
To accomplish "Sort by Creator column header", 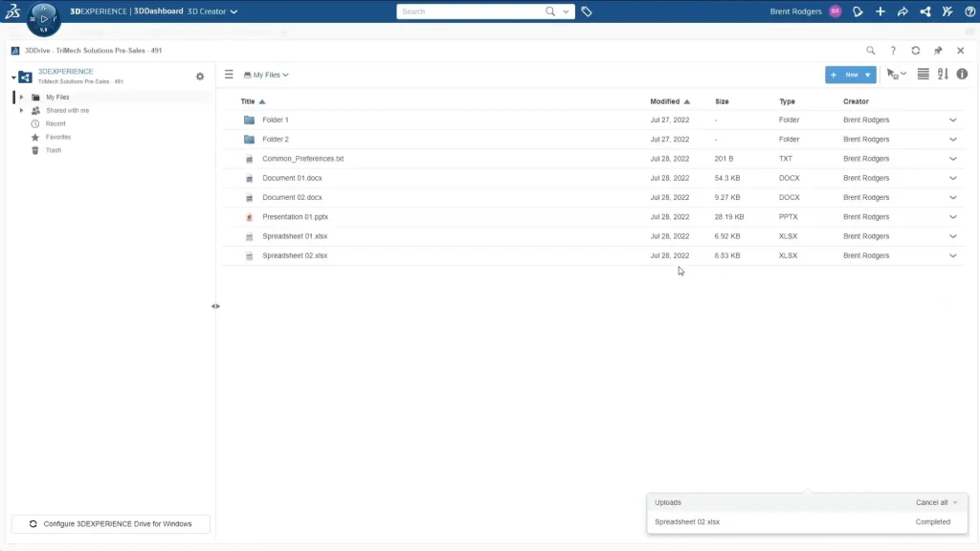I will click(x=856, y=101).
